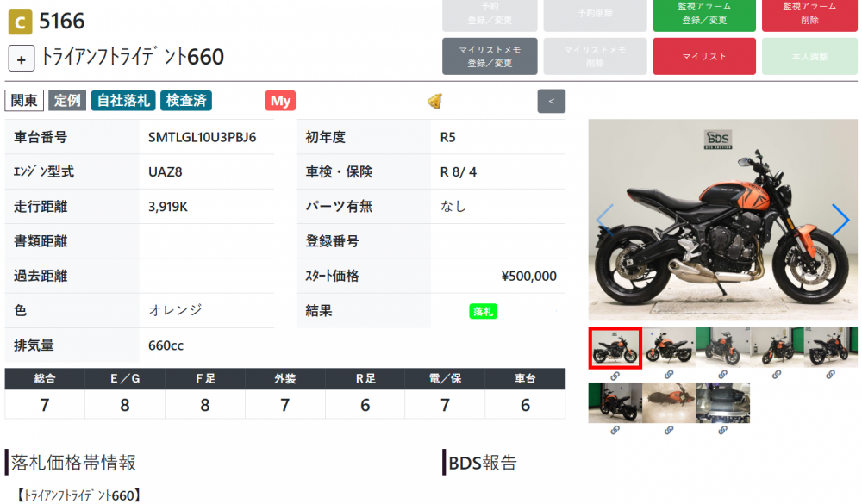Open link icon under first thumbnail
The height and width of the screenshot is (504, 862).
pos(615,376)
